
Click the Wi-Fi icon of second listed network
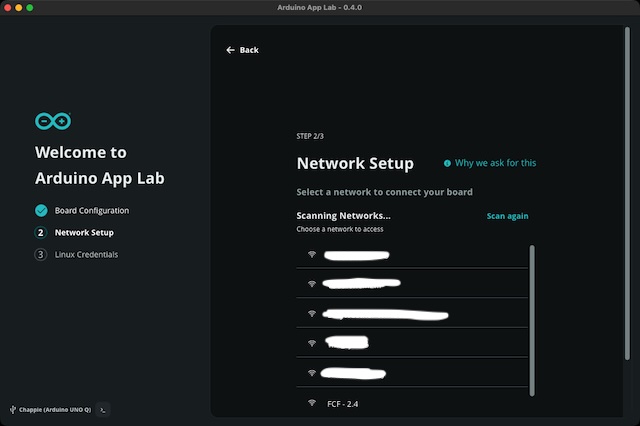(x=312, y=284)
